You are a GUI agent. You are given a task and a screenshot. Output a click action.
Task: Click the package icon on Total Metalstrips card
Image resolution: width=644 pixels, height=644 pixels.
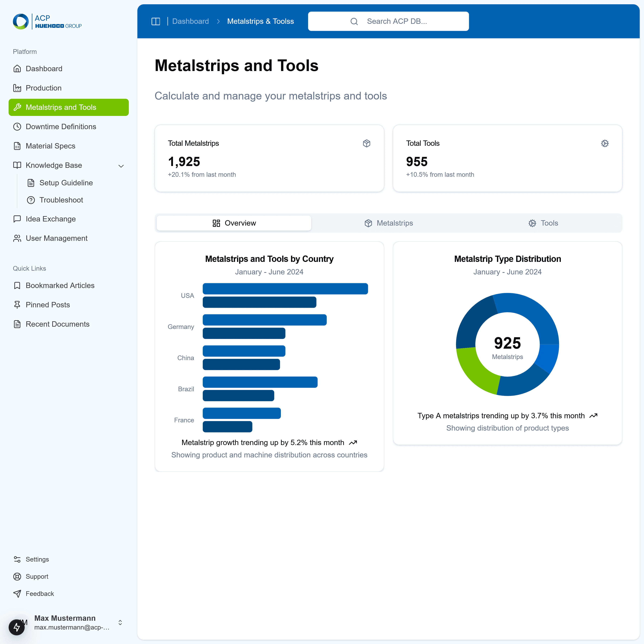(x=366, y=143)
